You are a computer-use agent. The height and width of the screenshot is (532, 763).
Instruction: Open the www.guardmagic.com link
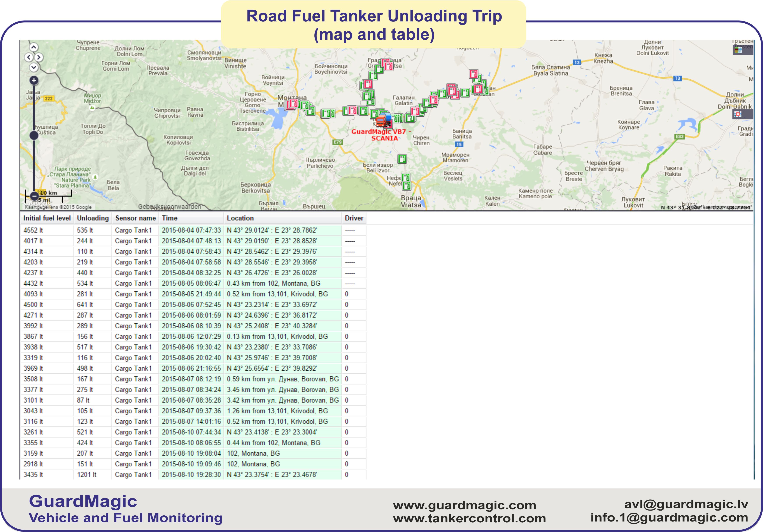pos(464,505)
